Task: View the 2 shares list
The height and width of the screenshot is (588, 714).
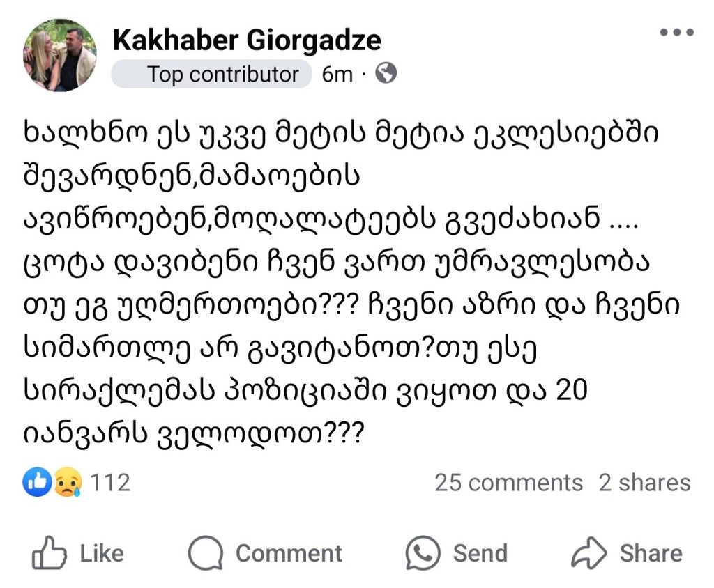Action: (644, 483)
